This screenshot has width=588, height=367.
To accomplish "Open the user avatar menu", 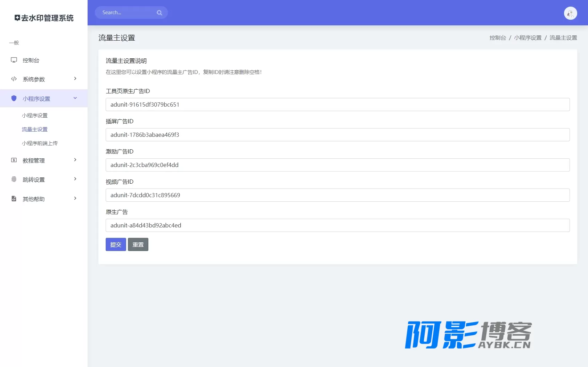I will [x=570, y=13].
